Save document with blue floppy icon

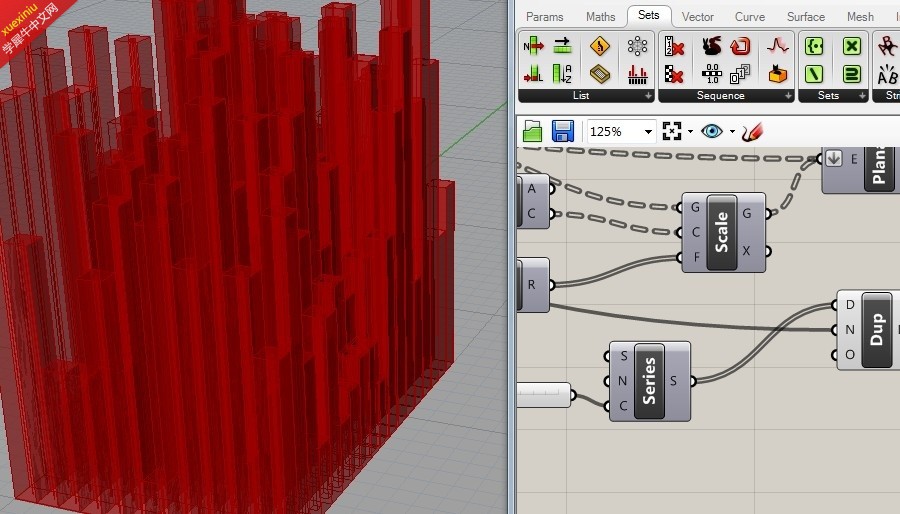[562, 131]
